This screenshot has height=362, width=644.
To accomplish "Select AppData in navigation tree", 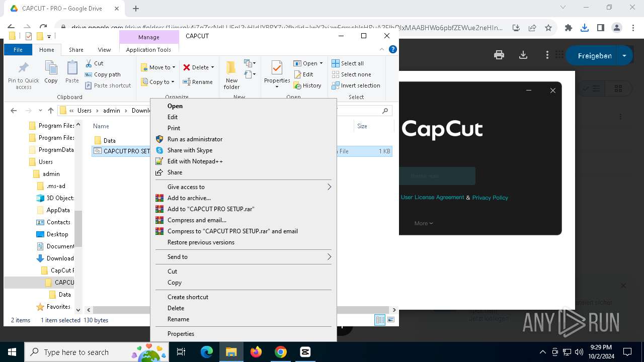I will pos(58,210).
